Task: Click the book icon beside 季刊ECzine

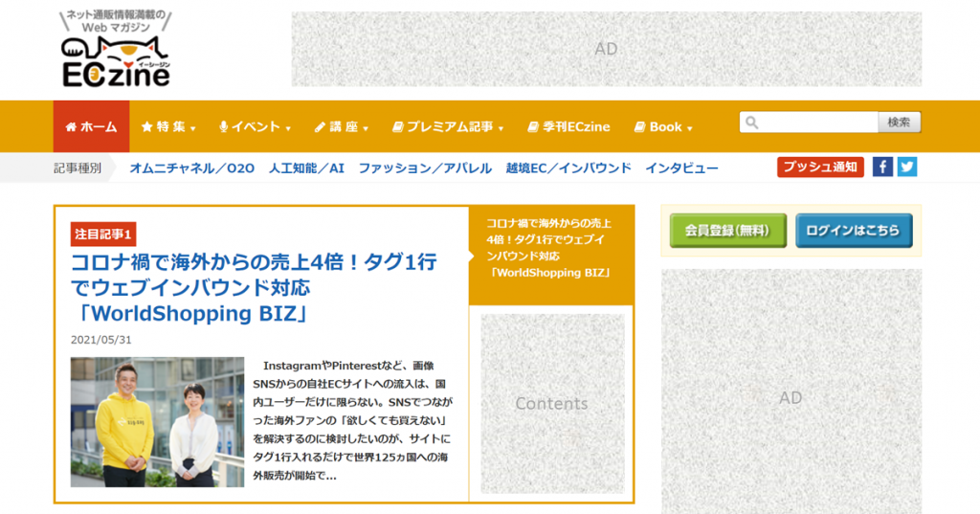Action: [x=533, y=127]
